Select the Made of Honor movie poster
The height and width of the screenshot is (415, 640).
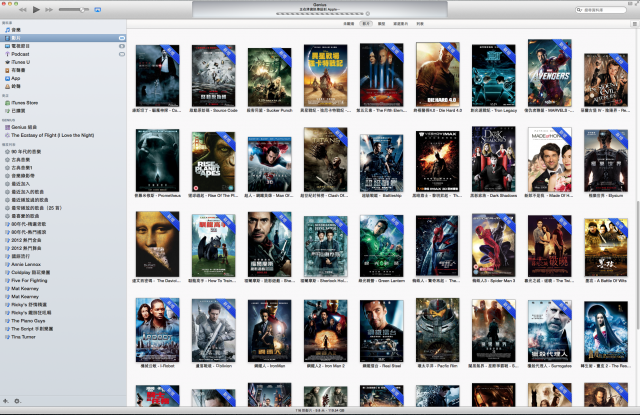(x=549, y=160)
